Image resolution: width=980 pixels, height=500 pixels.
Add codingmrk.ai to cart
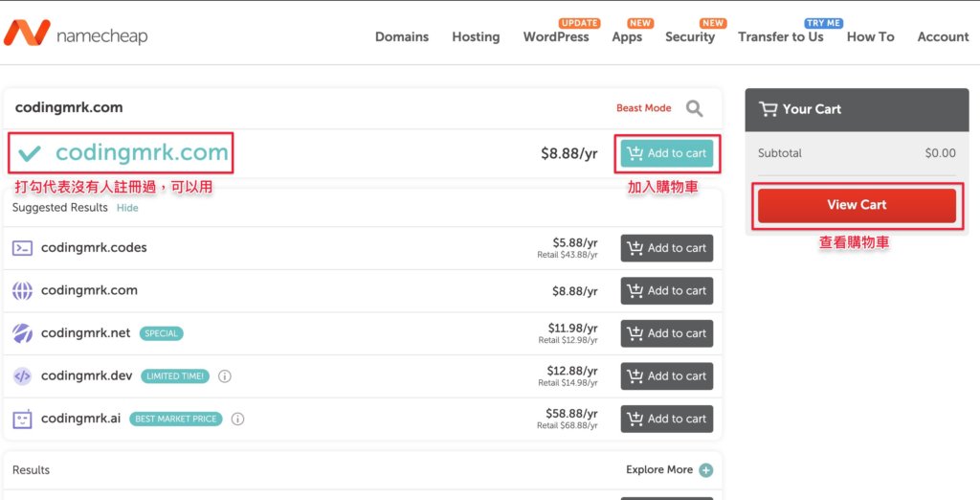[x=667, y=419]
